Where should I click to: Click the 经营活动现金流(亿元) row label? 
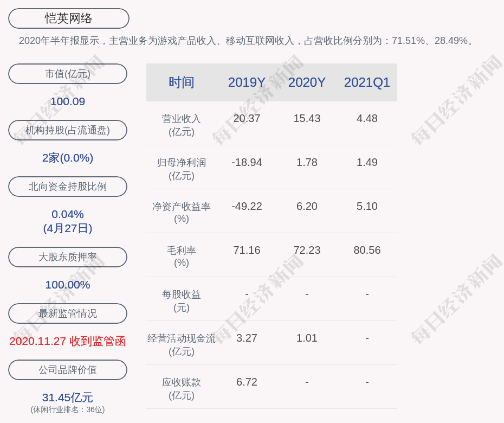182,345
